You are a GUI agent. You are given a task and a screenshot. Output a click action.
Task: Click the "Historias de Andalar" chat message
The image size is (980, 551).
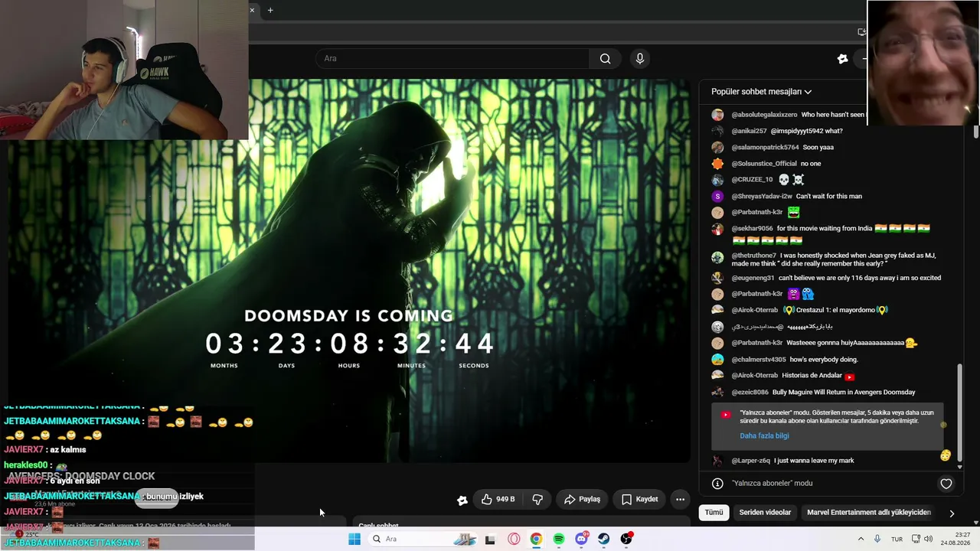812,376
